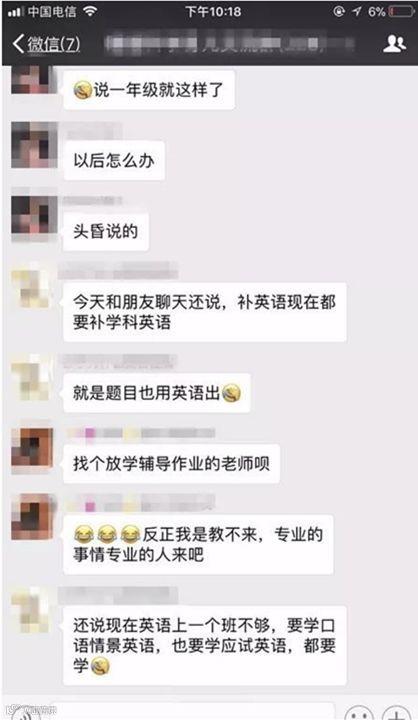
Task: Tap avatar next to 头昏说的
Action: [34, 216]
